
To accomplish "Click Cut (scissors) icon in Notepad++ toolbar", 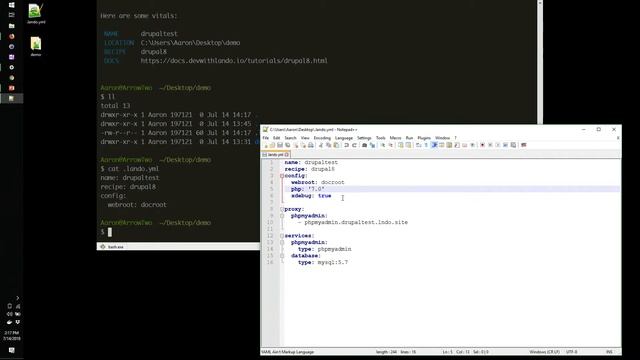I will (x=320, y=145).
